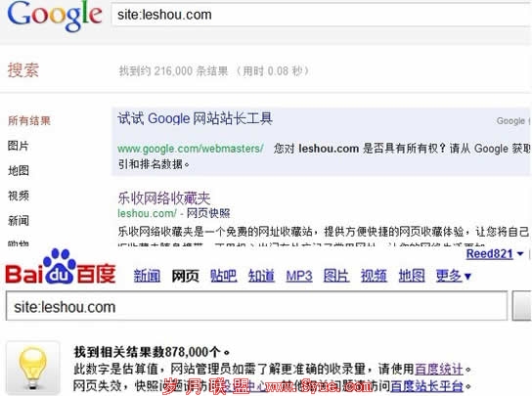Open the Reed821 account dropdown

[x=495, y=254]
